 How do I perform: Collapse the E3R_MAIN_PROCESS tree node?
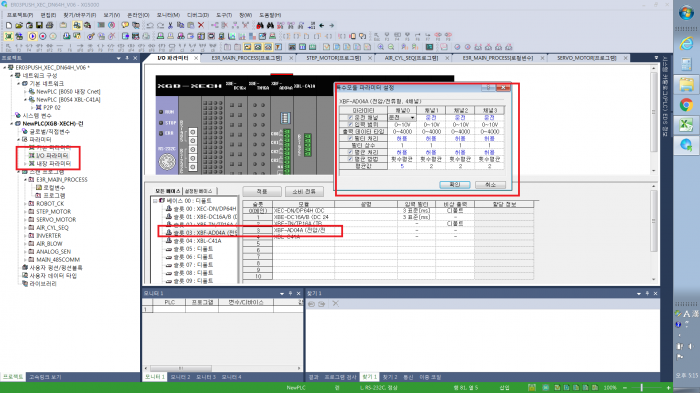(25, 180)
